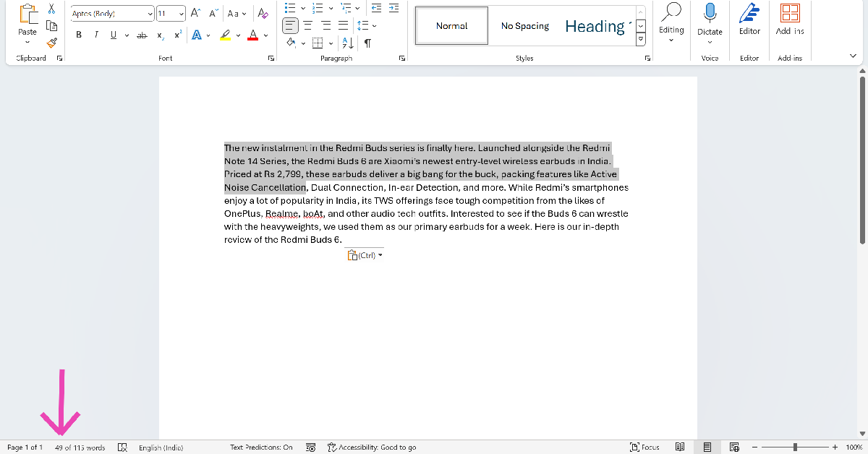
Task: Click the zoom slider handle
Action: (795, 447)
